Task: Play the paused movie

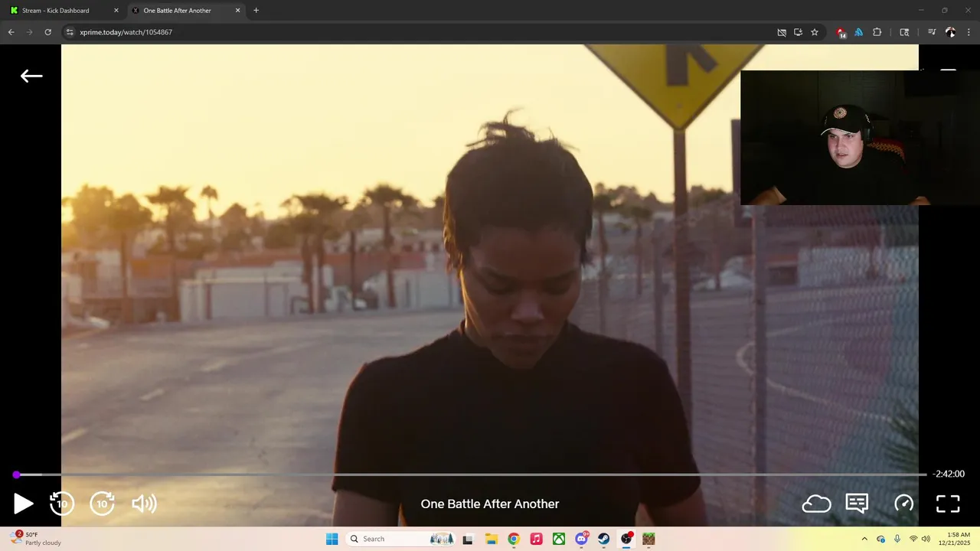Action: pos(23,504)
